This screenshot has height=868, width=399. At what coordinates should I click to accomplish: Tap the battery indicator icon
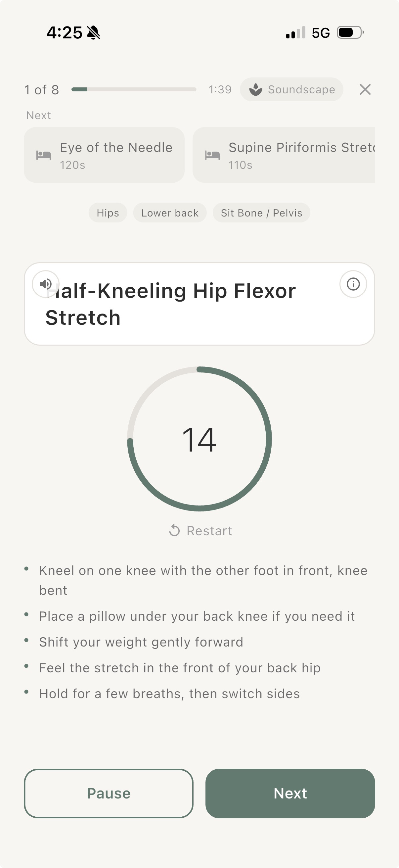(350, 33)
